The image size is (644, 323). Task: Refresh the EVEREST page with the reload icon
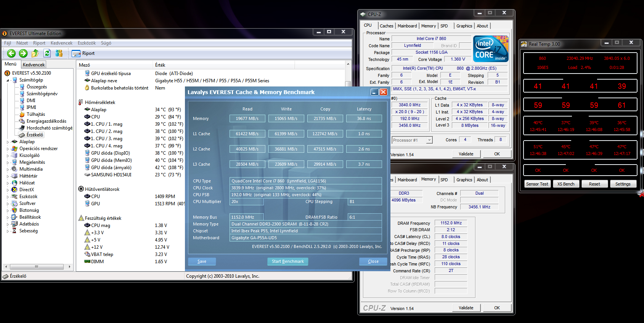click(47, 53)
